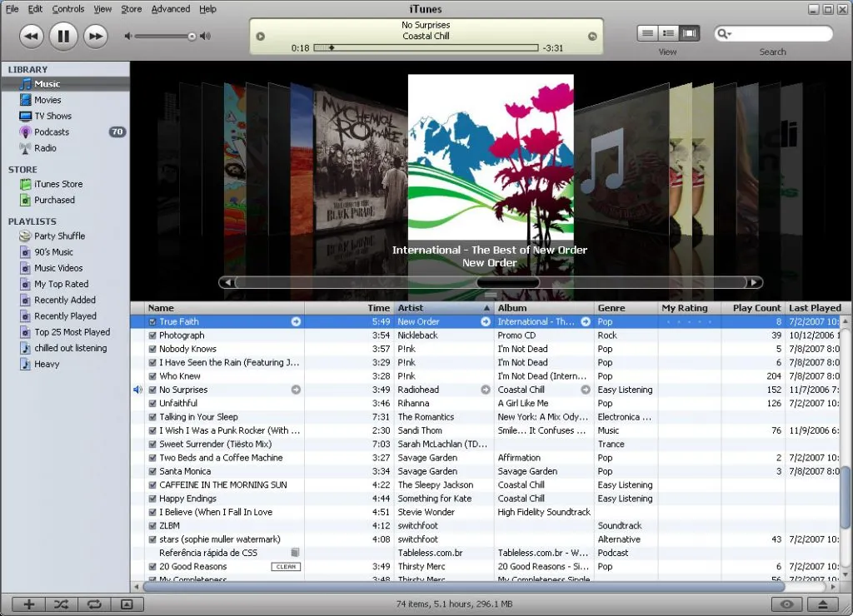Toggle repeat playback mode

click(x=94, y=604)
